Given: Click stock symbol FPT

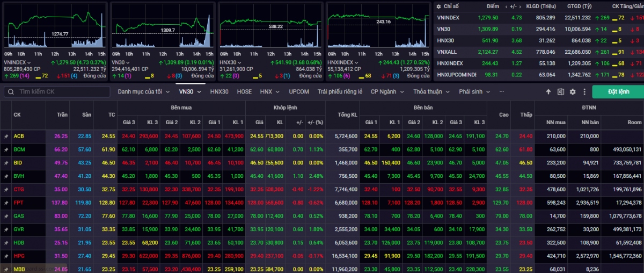Looking at the screenshot, I should point(18,203).
